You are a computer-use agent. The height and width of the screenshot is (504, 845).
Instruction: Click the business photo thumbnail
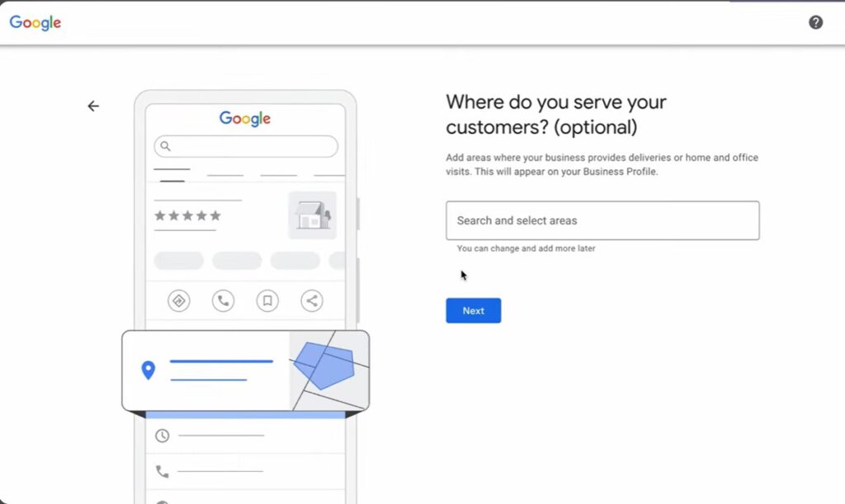point(312,215)
